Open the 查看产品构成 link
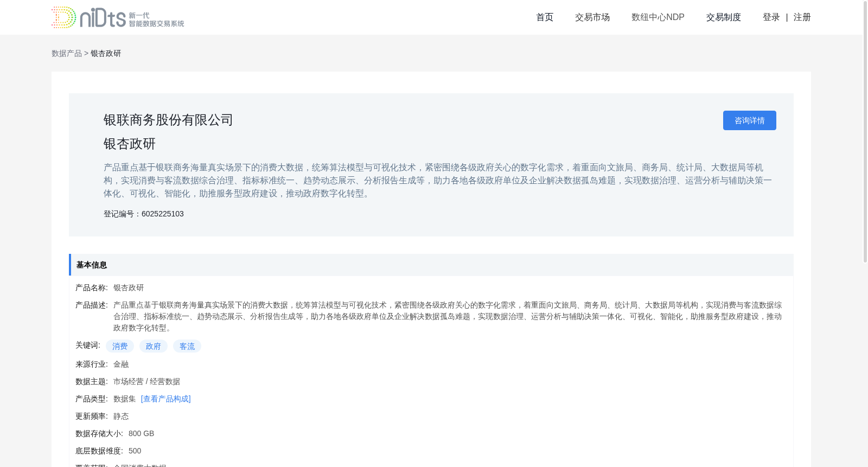 (166, 399)
